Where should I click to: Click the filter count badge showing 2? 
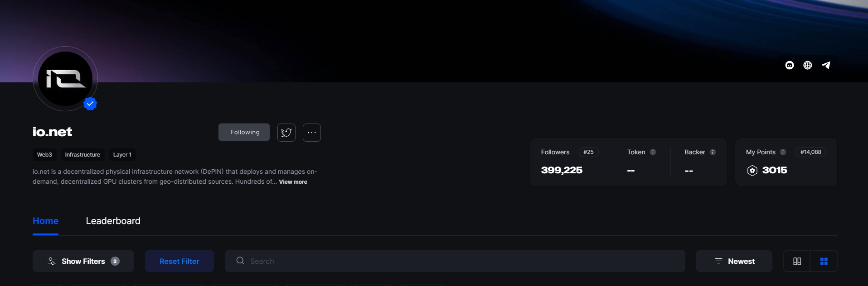coord(115,261)
